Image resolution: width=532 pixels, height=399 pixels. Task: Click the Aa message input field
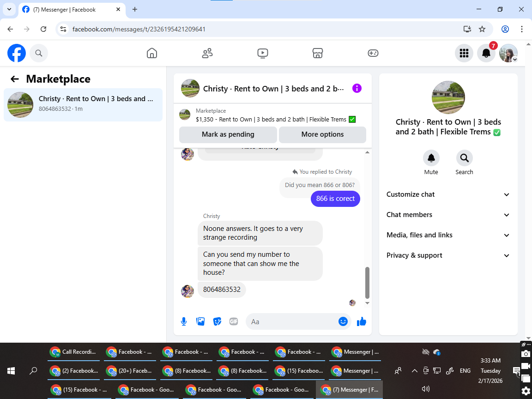292,321
